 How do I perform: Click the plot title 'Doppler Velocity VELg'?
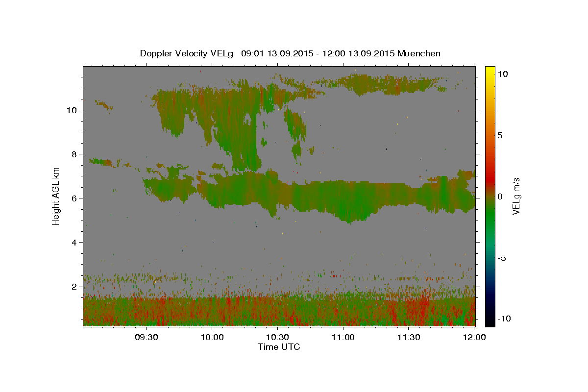point(188,53)
